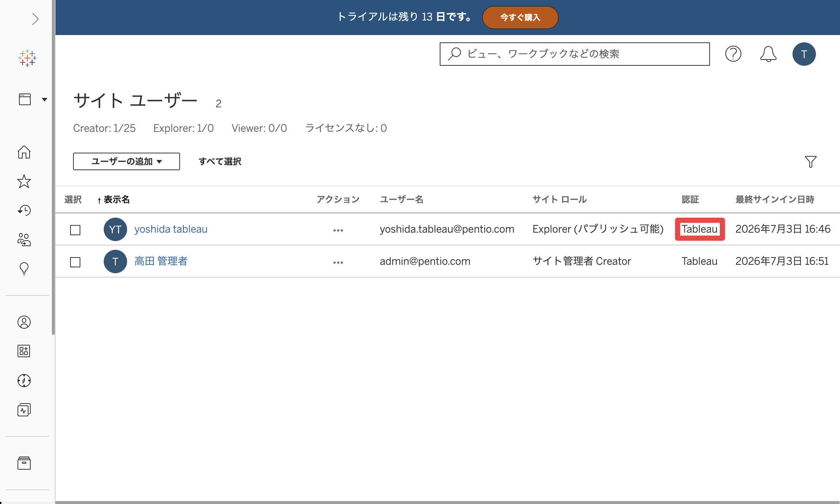Open Recents clock icon in sidebar
Screen dimensions: 840x504
tap(24, 210)
